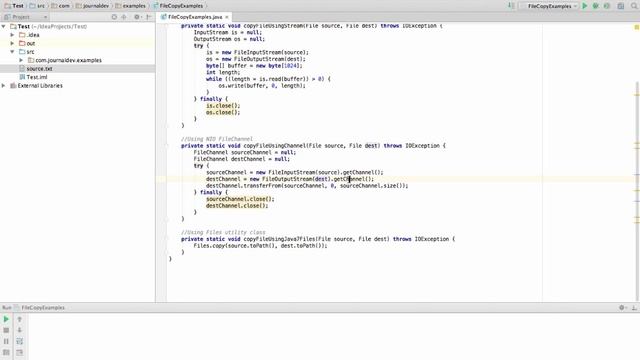Viewport: 640px width, 360px height.
Task: Collapse all icon in Project panel header
Action: (x=124, y=17)
